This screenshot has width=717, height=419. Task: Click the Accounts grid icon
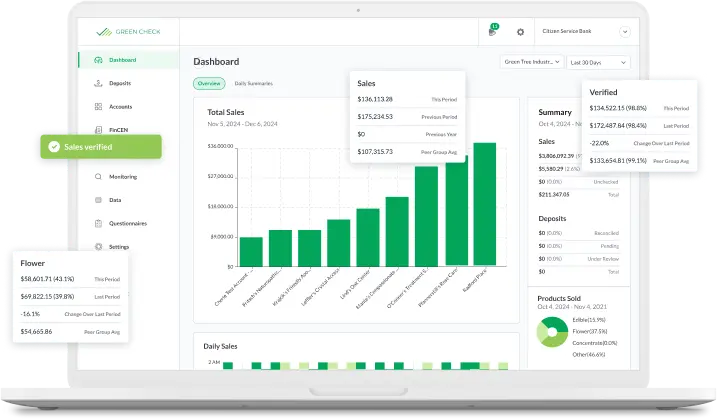point(98,106)
